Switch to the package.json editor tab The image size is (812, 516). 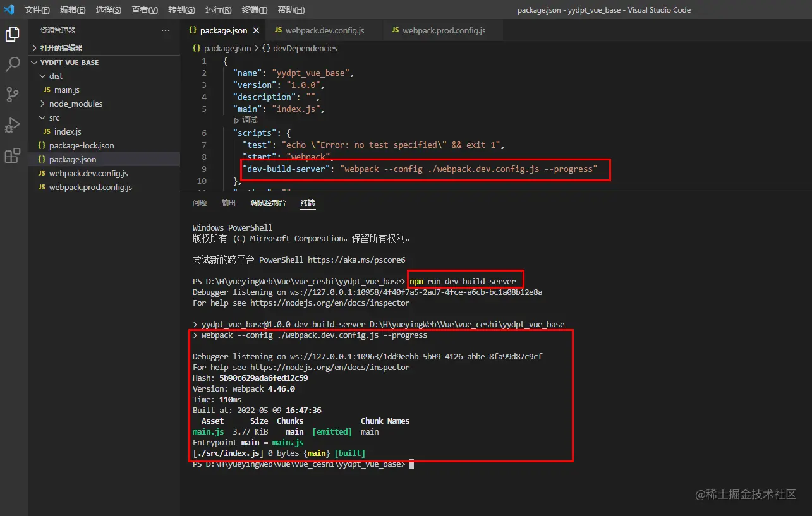click(x=224, y=30)
